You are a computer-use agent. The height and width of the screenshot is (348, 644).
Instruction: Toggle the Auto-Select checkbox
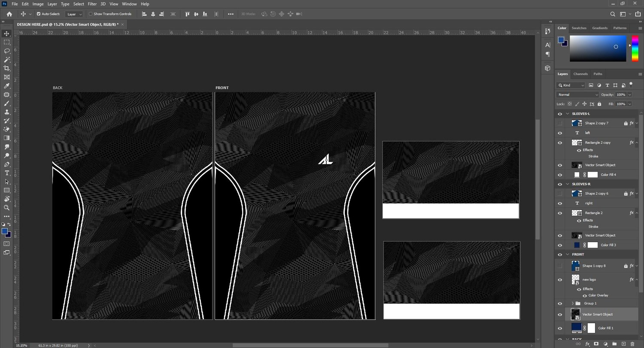pos(39,14)
